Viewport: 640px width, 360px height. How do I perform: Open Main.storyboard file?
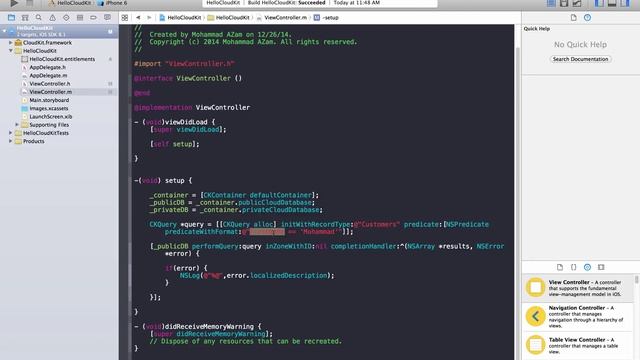(x=49, y=100)
